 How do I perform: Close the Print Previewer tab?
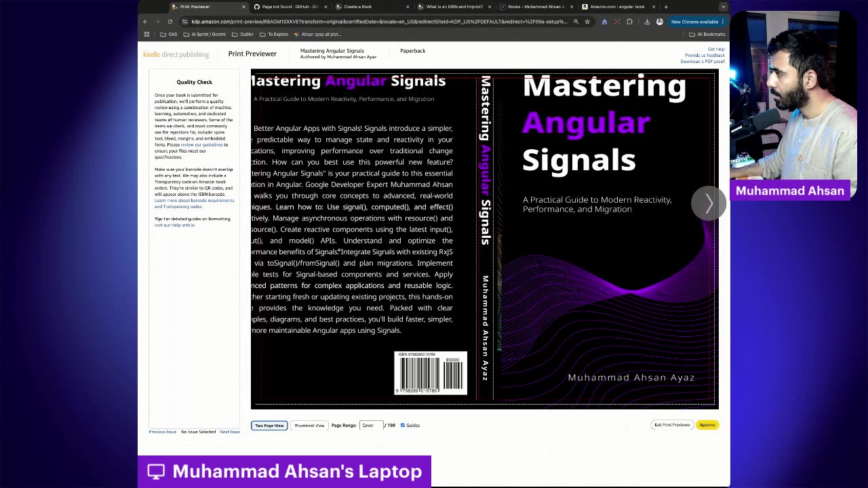point(243,7)
